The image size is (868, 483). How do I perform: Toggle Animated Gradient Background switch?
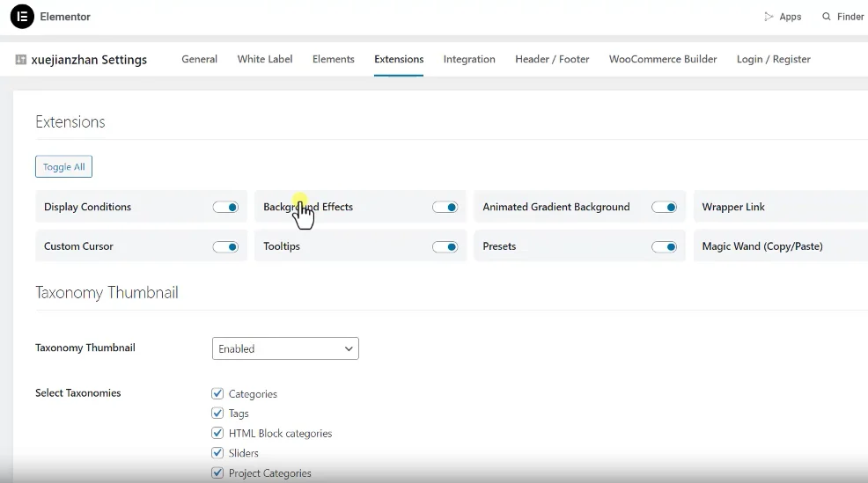click(665, 208)
